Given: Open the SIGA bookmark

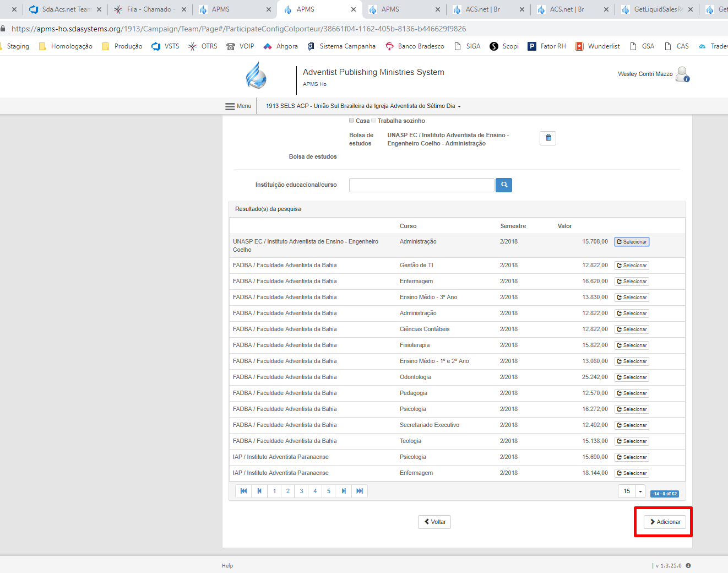Looking at the screenshot, I should [x=467, y=46].
